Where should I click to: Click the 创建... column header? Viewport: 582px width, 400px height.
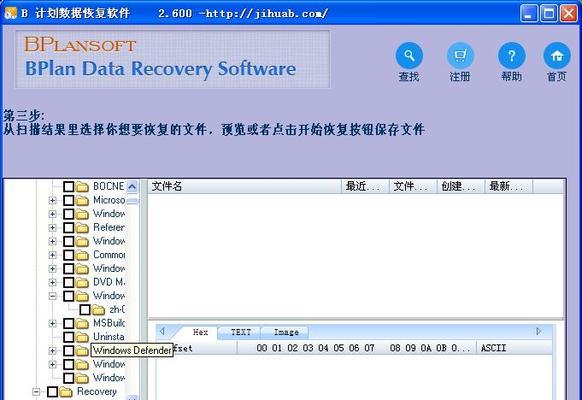coord(461,186)
